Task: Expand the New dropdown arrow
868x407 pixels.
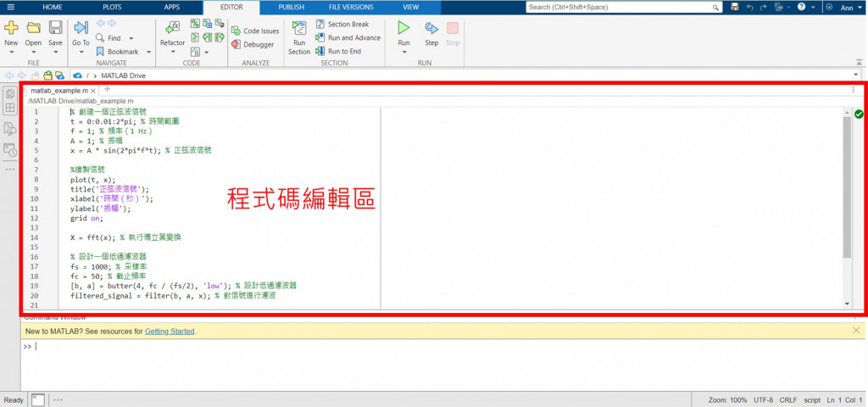Action: [x=11, y=52]
